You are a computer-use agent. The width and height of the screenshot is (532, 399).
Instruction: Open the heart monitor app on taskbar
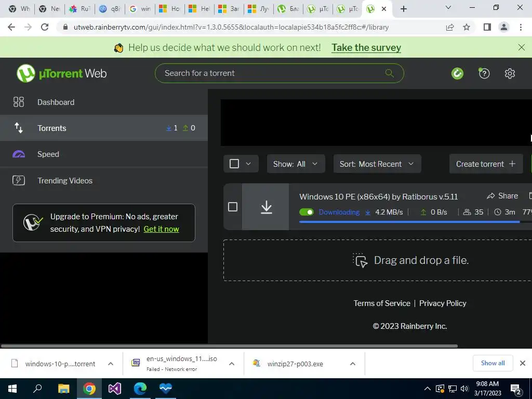coord(166,389)
